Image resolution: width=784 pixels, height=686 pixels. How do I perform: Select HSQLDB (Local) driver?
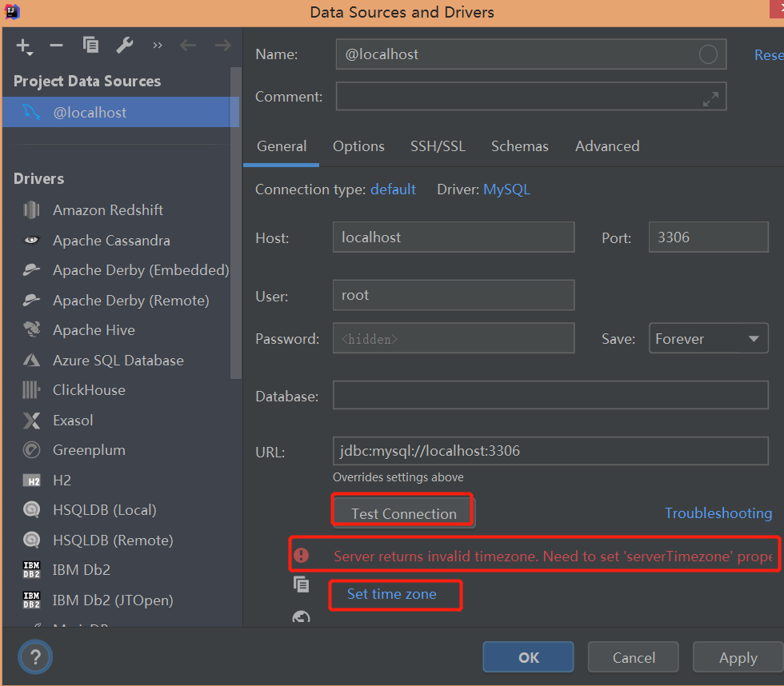[x=105, y=510]
